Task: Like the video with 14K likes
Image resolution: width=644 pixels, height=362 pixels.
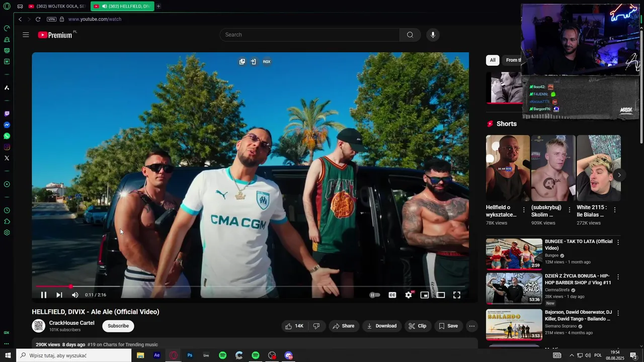Action: [x=294, y=326]
